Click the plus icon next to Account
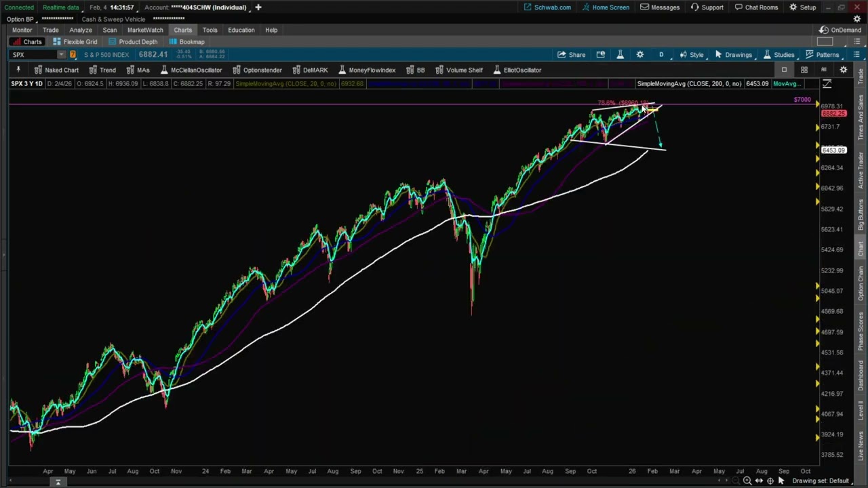Viewport: 868px width, 488px height. (258, 7)
